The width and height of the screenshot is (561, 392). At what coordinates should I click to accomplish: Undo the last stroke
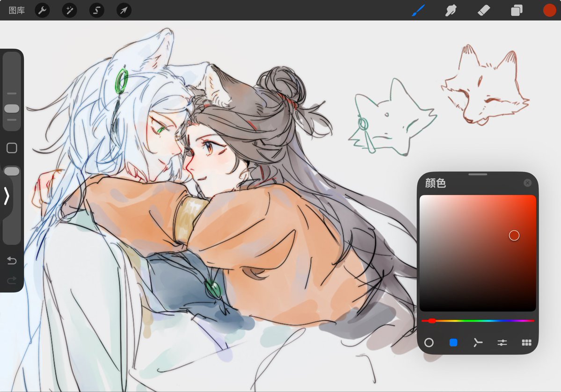(12, 261)
